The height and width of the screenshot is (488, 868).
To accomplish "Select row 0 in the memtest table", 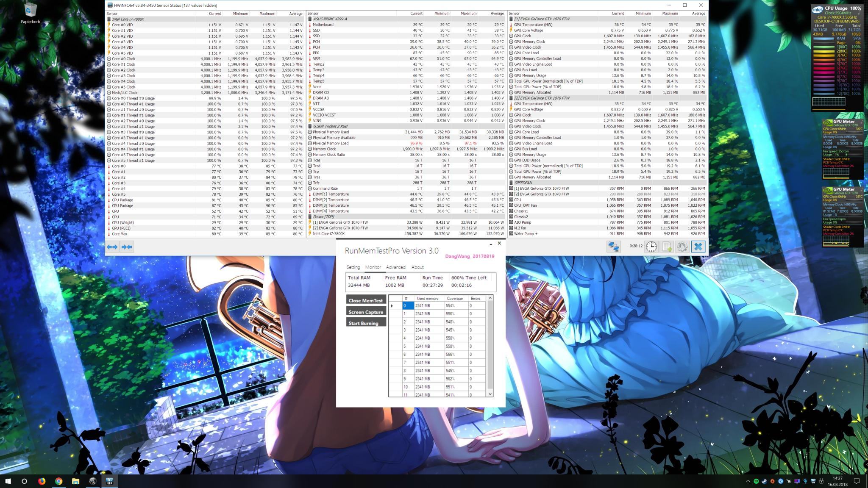I will pyautogui.click(x=437, y=305).
